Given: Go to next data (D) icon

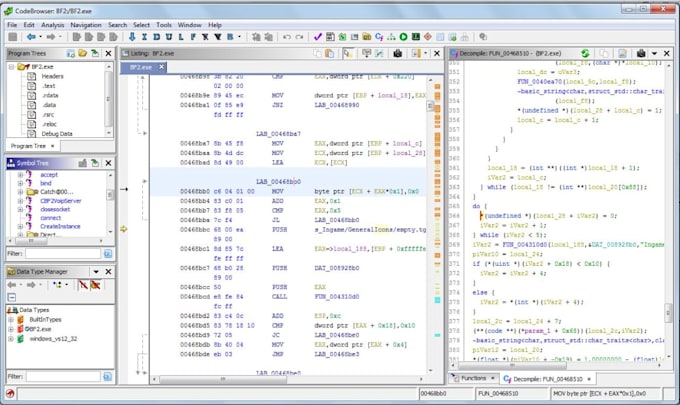Looking at the screenshot, I should (x=157, y=37).
